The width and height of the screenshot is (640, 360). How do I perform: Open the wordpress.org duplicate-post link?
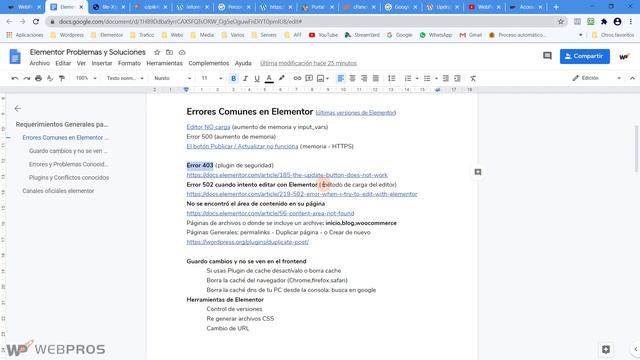247,242
